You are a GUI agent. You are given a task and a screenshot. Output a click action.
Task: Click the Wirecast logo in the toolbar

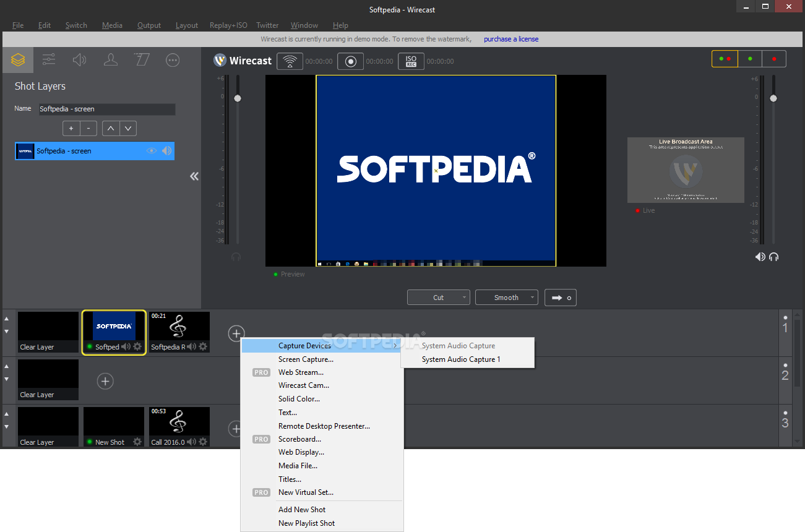click(243, 61)
